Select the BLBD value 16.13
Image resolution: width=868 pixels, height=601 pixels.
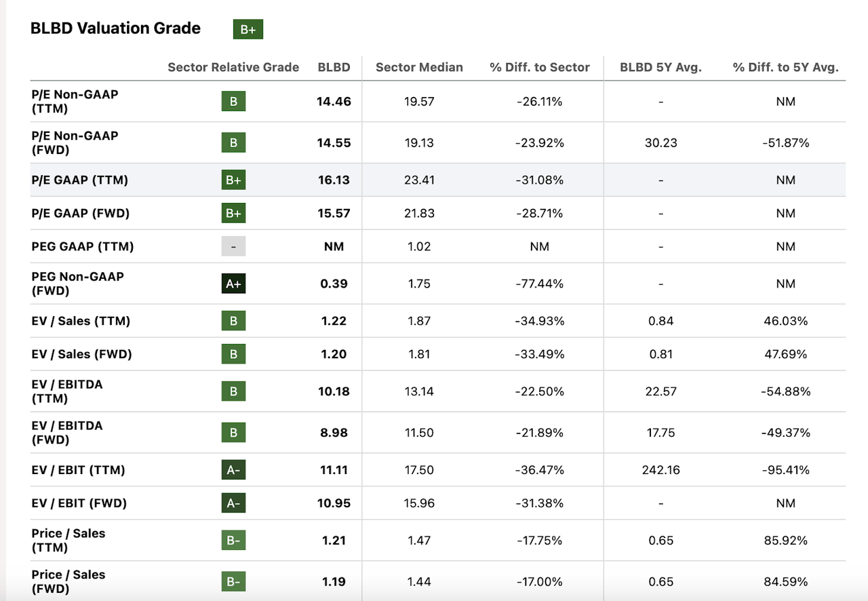point(334,180)
